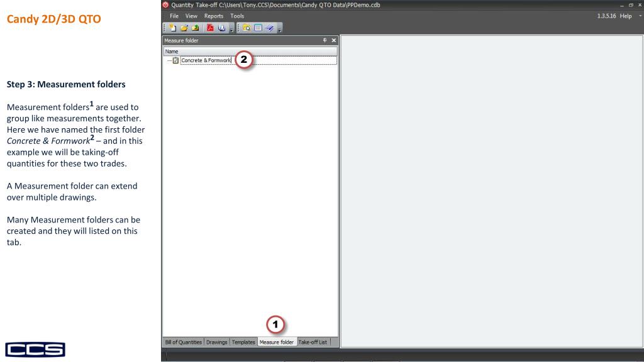Viewport: 644px width, 362px height.
Task: Select the Measure folder tab
Action: (x=277, y=342)
